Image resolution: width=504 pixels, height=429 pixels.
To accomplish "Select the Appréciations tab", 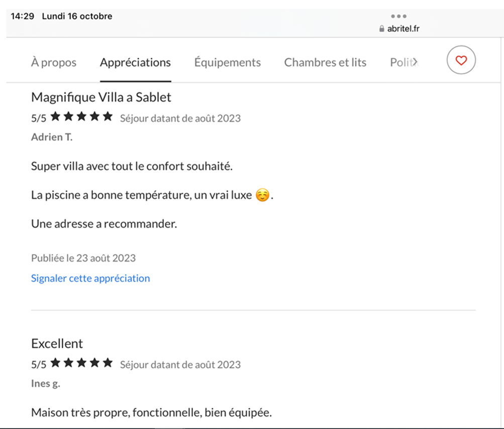I will coord(135,62).
